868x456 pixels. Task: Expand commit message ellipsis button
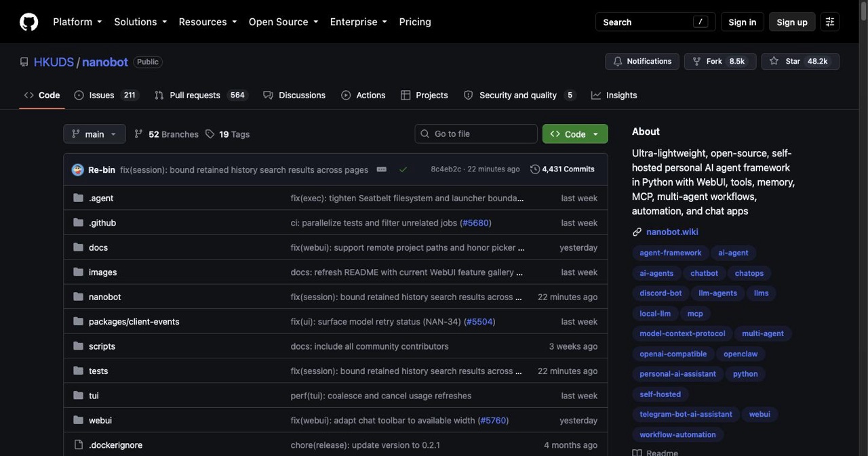[x=382, y=169]
